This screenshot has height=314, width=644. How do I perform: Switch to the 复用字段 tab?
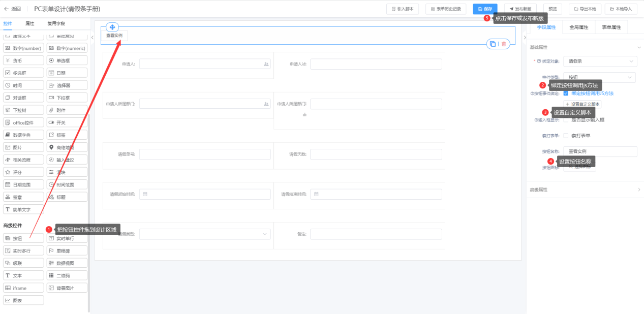point(56,23)
